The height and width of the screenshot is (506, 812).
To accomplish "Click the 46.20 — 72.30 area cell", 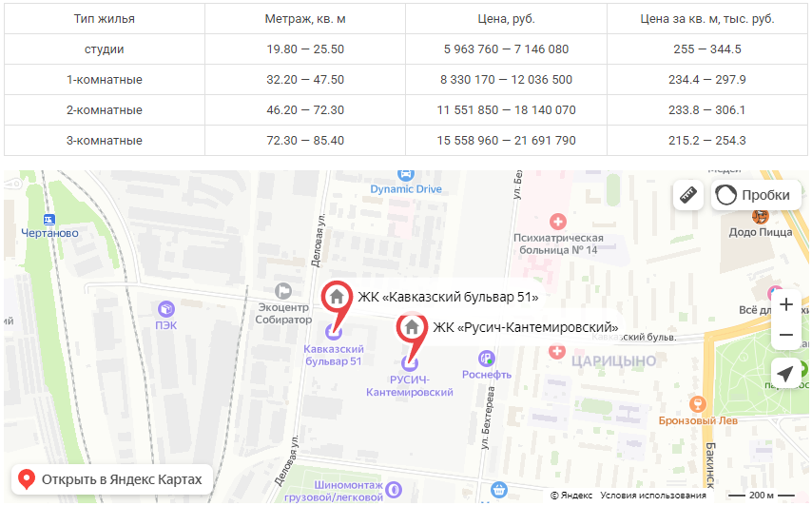I will tap(305, 110).
